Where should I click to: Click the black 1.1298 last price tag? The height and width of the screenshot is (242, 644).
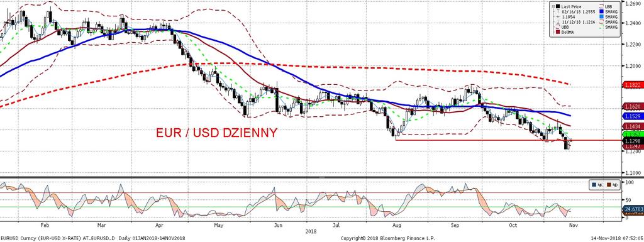pos(633,140)
